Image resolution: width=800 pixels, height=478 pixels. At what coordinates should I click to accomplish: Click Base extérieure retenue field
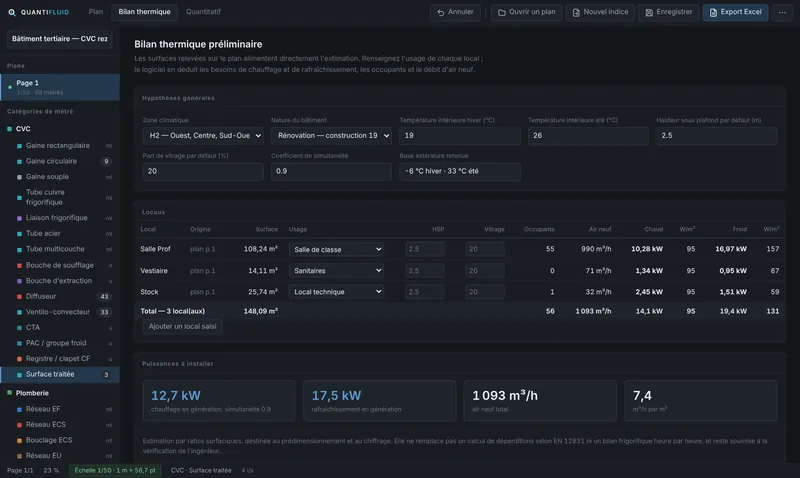pos(460,171)
